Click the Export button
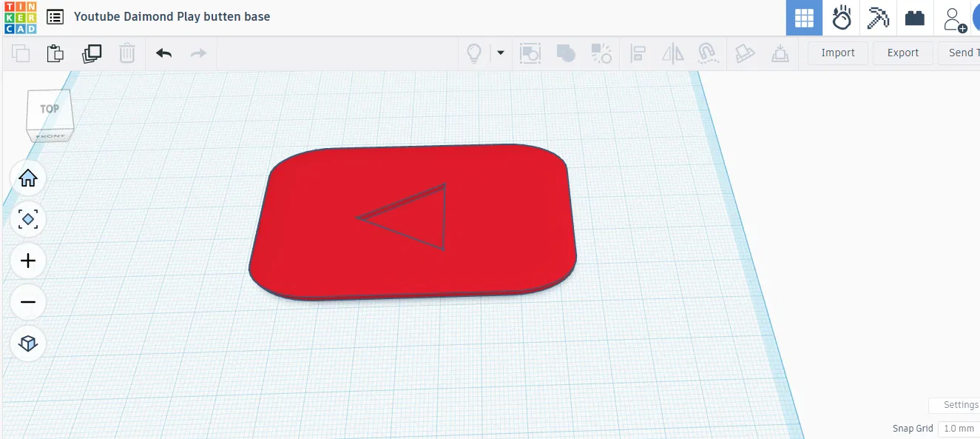Image resolution: width=980 pixels, height=439 pixels. (902, 53)
